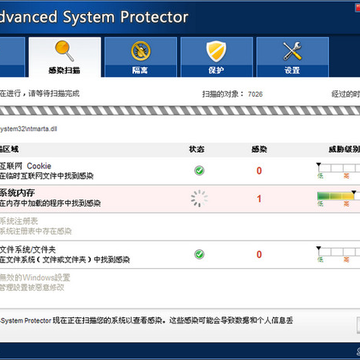
Task: Click description 管理設置被惡意修改
Action: 32,288
